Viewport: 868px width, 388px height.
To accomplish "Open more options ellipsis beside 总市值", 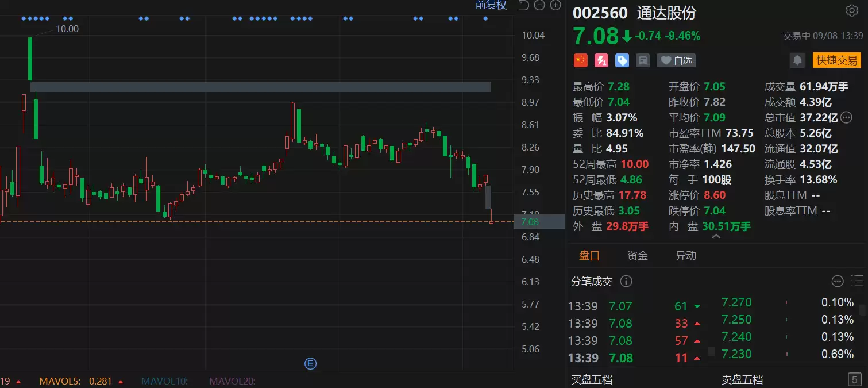I will [846, 118].
